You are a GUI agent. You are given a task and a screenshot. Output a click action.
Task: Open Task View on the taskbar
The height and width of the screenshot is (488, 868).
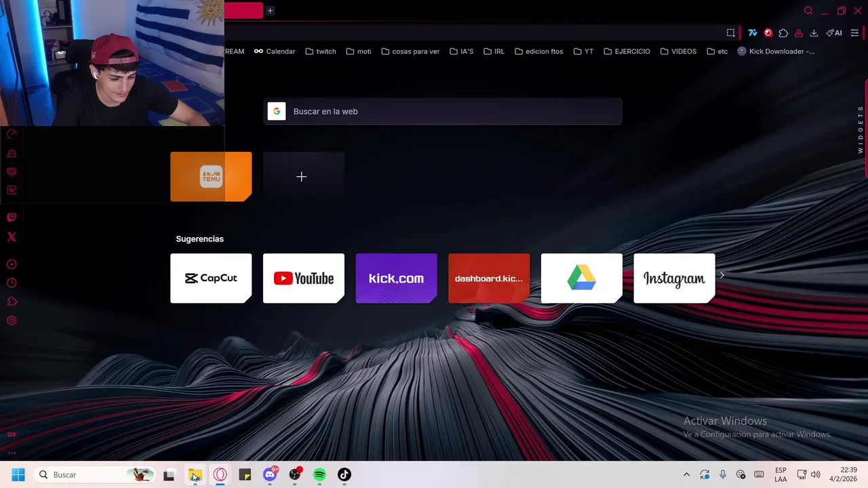pos(169,474)
